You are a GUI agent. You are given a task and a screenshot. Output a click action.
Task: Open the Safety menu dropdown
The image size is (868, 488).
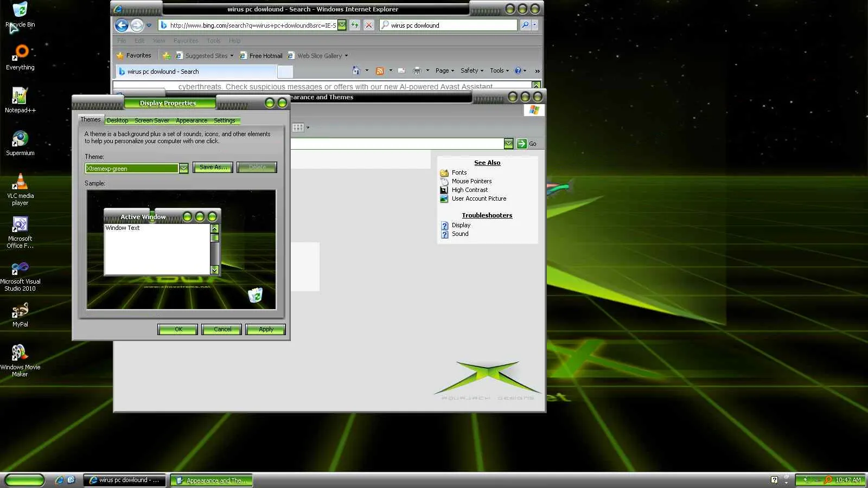[x=472, y=70]
